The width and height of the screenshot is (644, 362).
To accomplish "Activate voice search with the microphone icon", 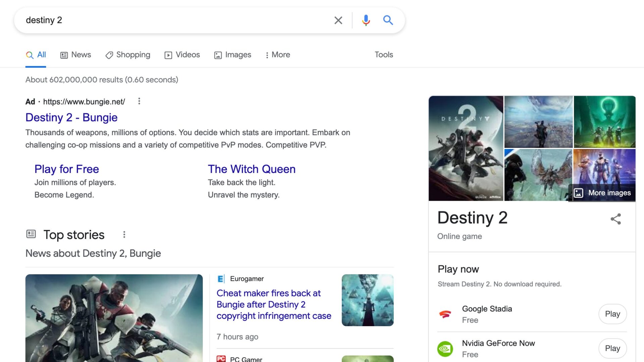I will 366,20.
